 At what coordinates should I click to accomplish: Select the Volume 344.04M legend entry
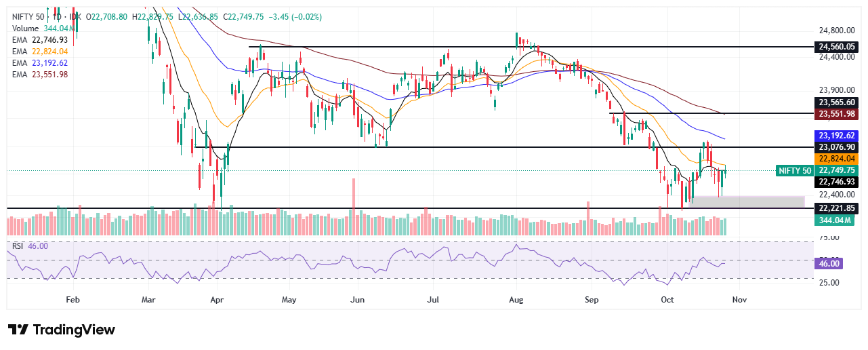pos(45,28)
